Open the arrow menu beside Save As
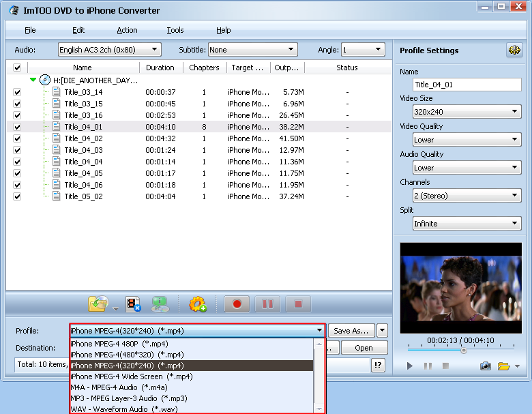The height and width of the screenshot is (414, 532). point(382,331)
